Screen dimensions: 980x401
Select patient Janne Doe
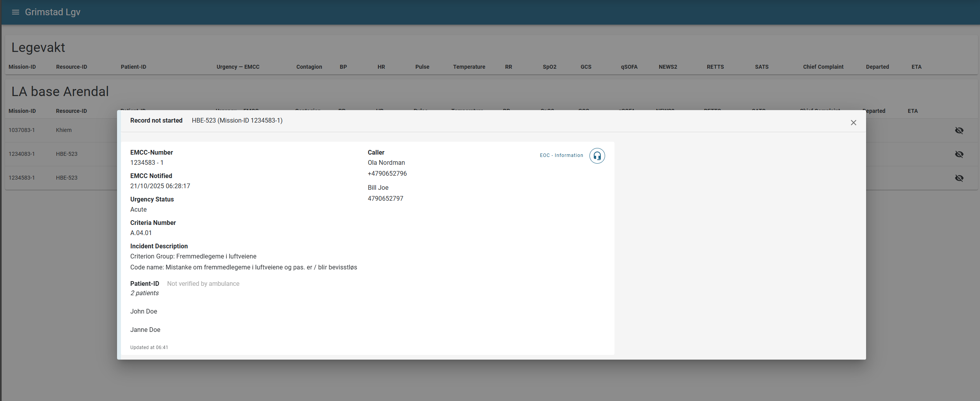(145, 330)
